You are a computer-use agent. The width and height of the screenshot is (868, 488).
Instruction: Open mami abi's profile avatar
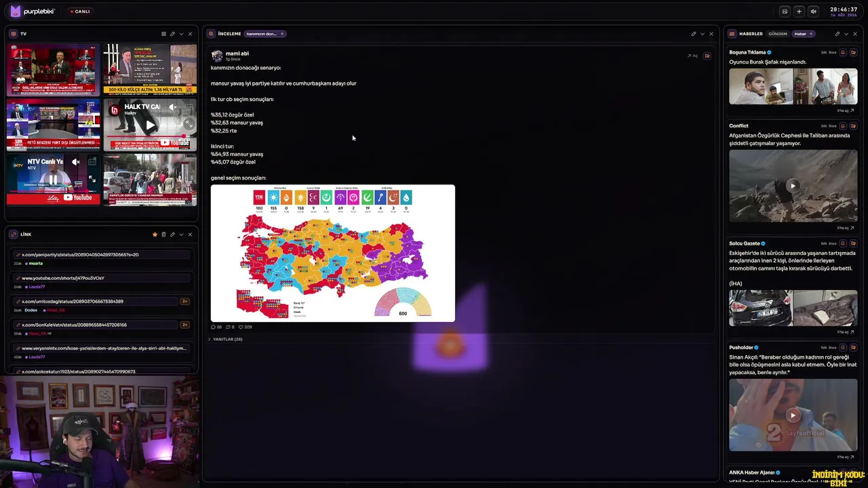[x=217, y=56]
